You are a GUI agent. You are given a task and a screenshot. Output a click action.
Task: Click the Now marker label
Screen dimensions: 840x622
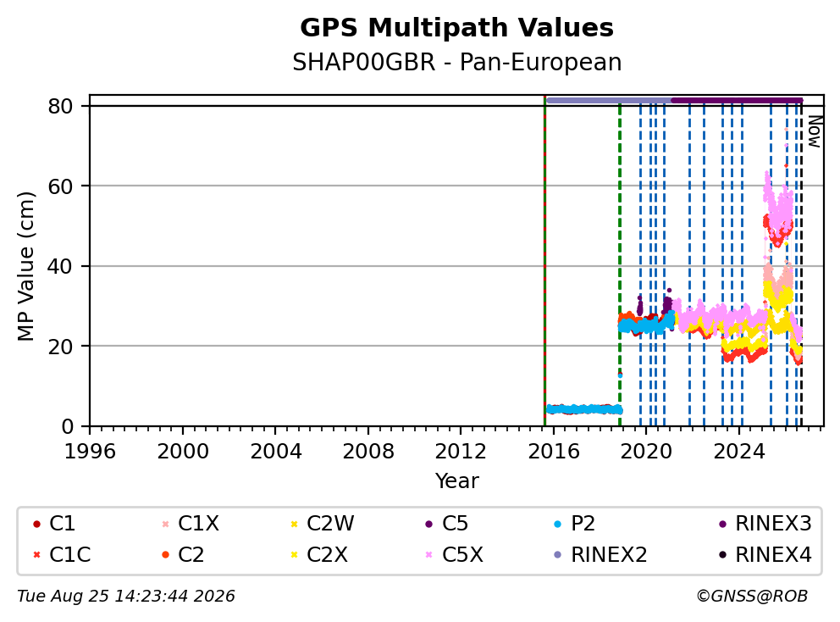point(815,131)
